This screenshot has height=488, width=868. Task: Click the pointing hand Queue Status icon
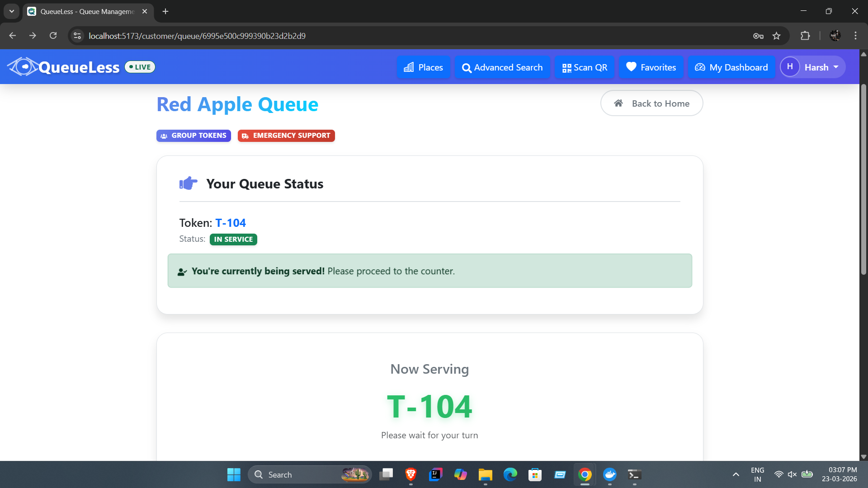point(189,183)
